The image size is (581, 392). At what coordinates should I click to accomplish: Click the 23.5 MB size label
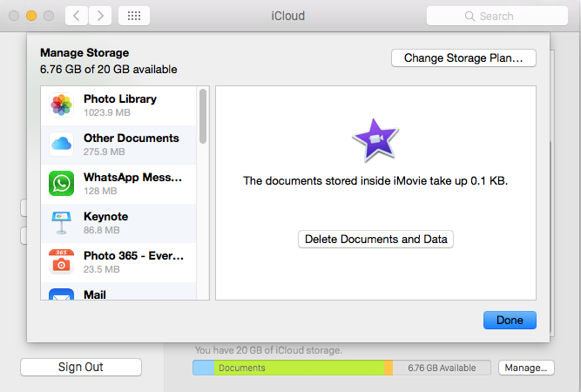pos(102,269)
